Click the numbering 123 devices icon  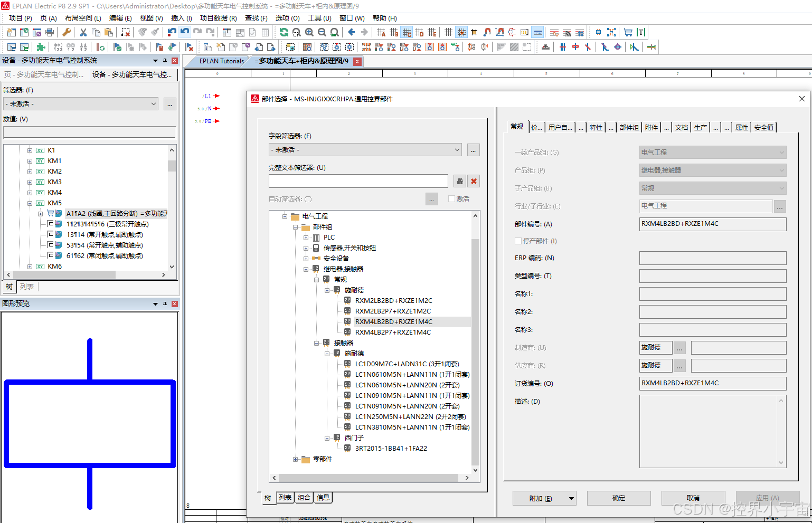(x=58, y=47)
